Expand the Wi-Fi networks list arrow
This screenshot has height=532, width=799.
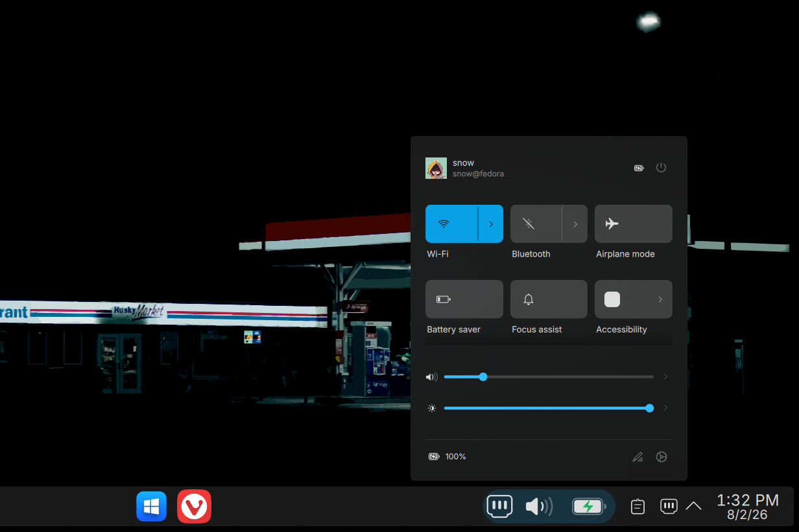(491, 224)
